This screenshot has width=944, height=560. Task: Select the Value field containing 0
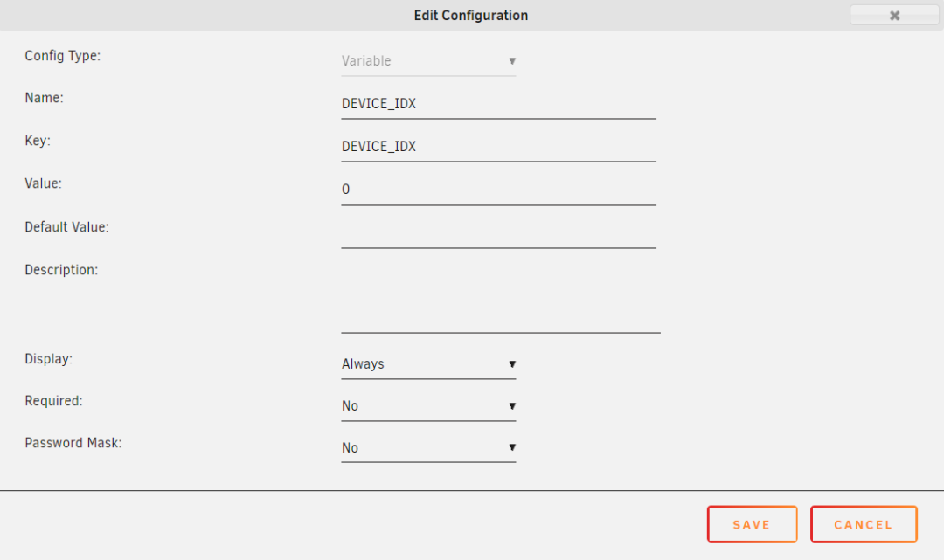498,190
